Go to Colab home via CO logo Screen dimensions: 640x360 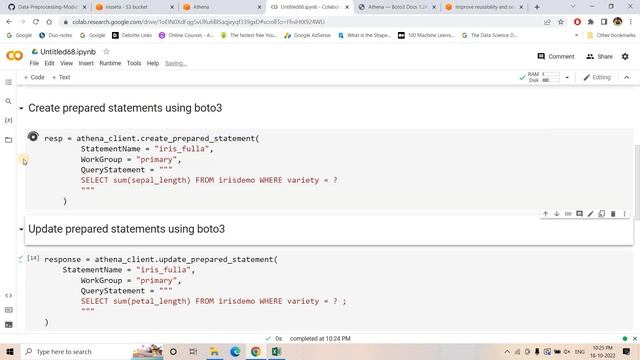(x=14, y=56)
